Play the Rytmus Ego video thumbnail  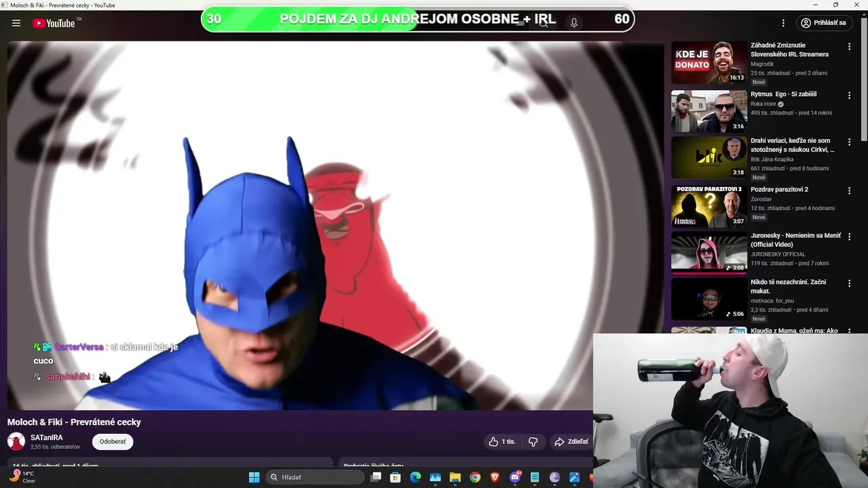click(x=709, y=111)
